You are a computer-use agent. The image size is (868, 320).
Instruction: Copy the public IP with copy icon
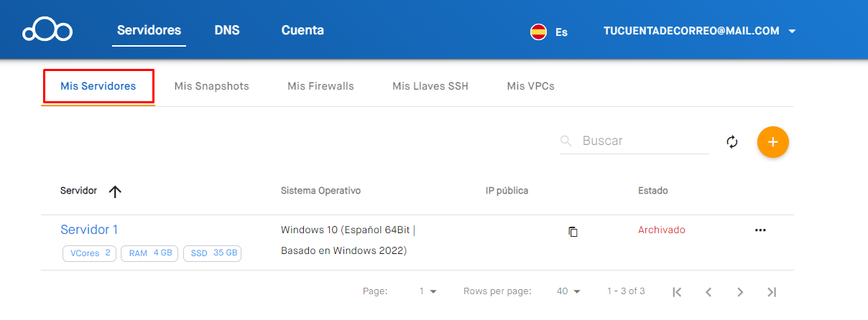point(573,231)
